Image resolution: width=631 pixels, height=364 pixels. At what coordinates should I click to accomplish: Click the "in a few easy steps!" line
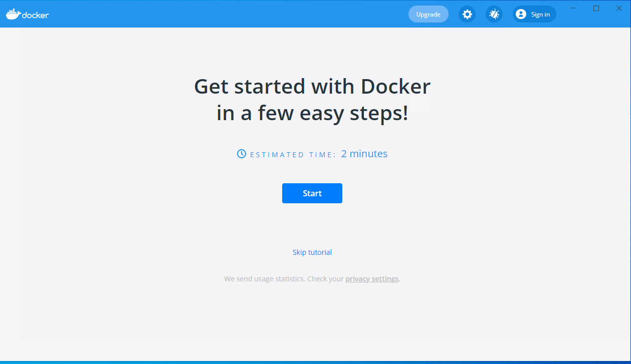click(x=312, y=113)
